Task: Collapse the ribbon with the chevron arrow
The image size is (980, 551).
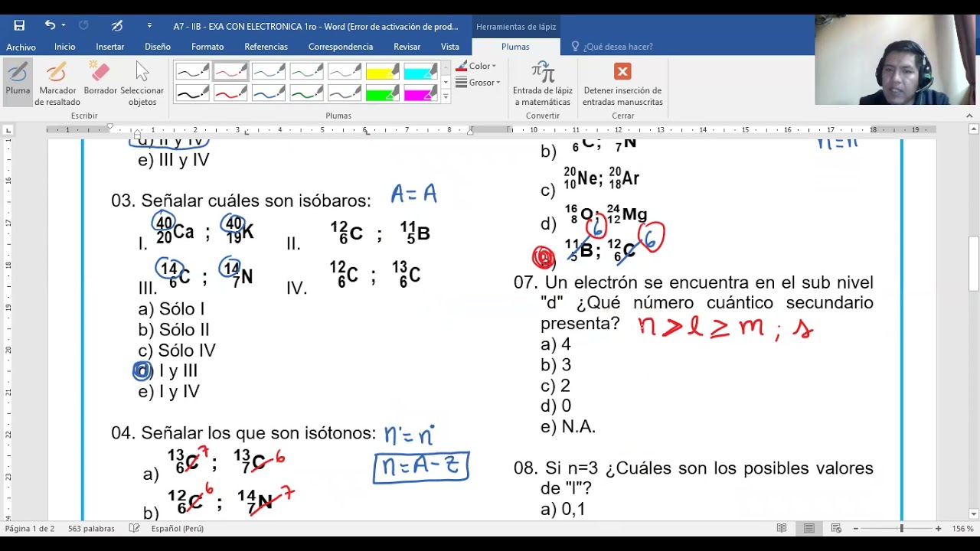Action: 969,116
